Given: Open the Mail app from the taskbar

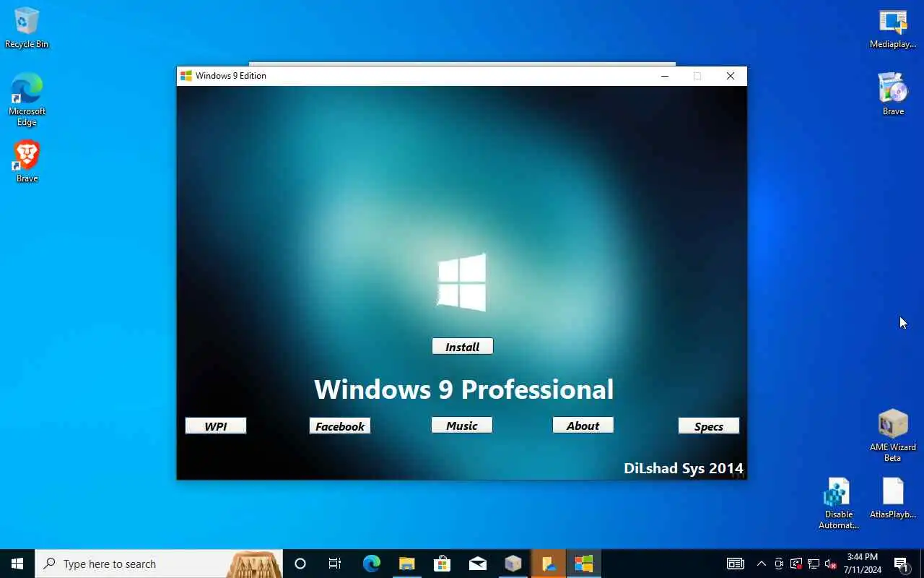Looking at the screenshot, I should click(x=477, y=564).
